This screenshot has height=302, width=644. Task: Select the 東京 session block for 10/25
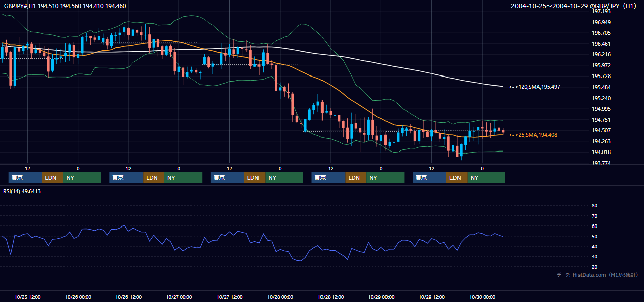[25, 178]
